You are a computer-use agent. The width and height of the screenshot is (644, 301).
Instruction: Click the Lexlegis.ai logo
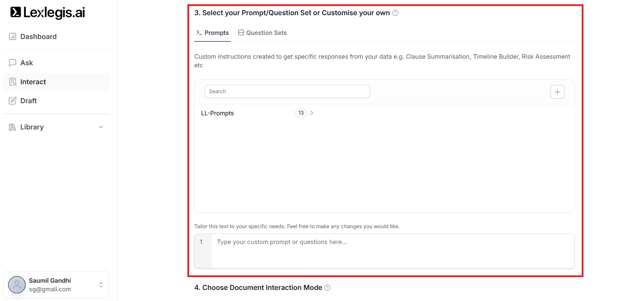point(48,12)
